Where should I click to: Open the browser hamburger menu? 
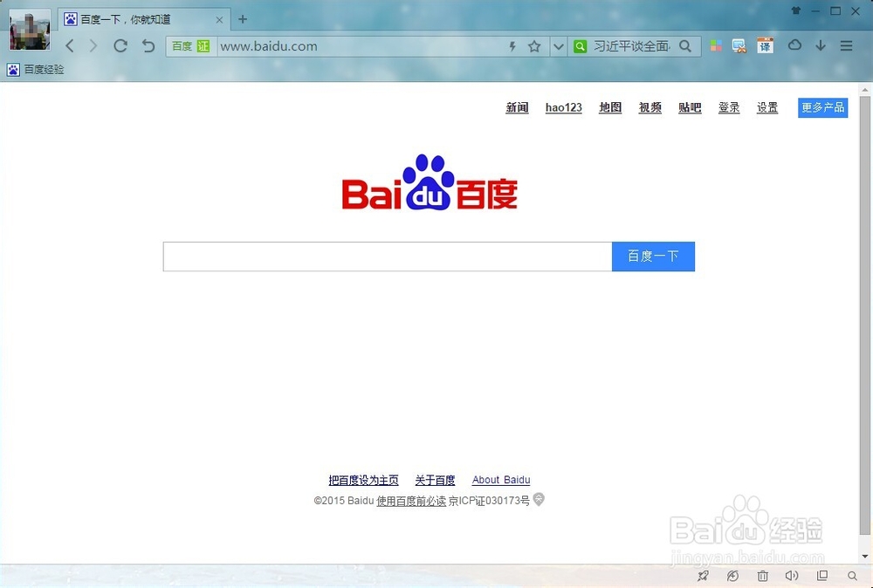click(x=846, y=45)
